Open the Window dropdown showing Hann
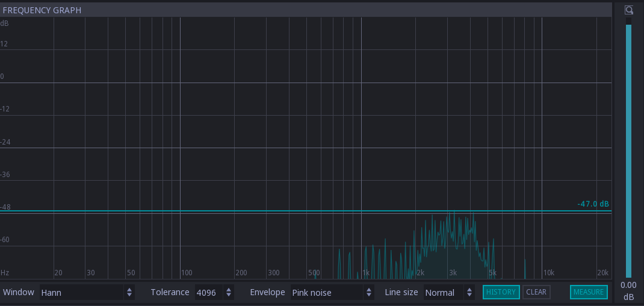This screenshot has width=644, height=306. click(x=87, y=293)
